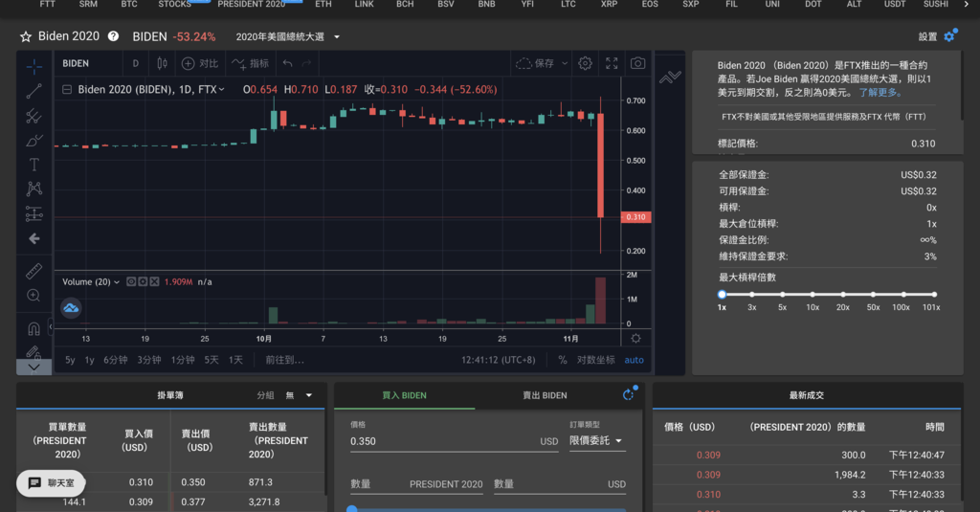Set leverage slider to 20x
980x512 pixels.
click(x=843, y=295)
